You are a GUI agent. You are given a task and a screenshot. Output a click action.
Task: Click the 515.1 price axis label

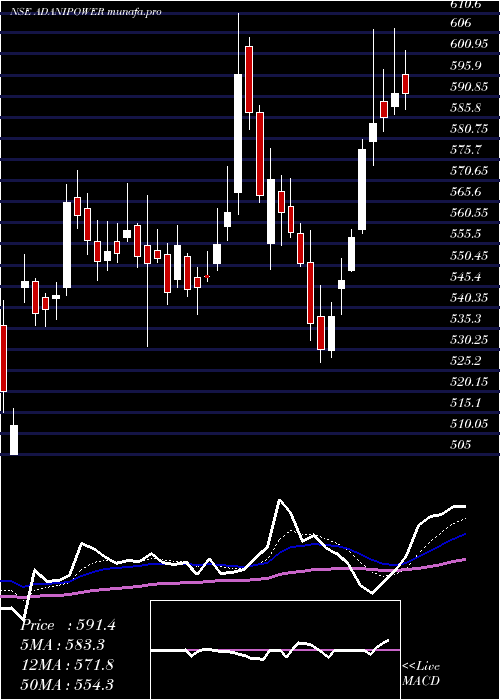click(x=465, y=403)
